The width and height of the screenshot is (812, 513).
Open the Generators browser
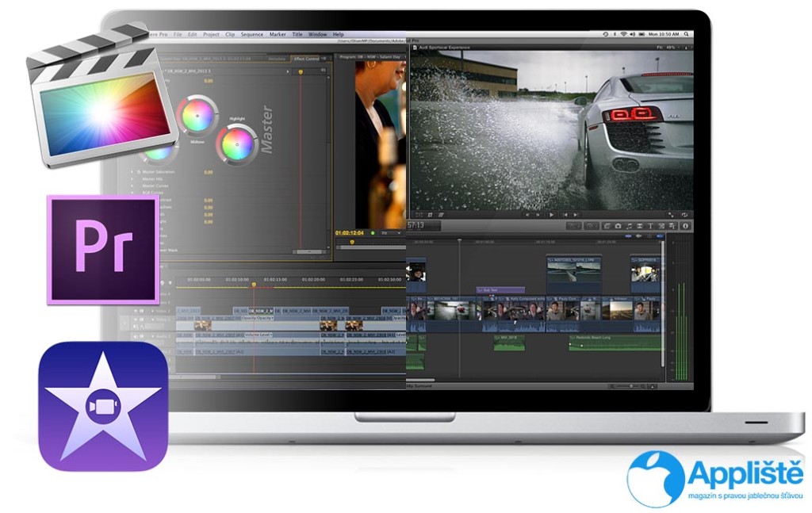click(661, 226)
